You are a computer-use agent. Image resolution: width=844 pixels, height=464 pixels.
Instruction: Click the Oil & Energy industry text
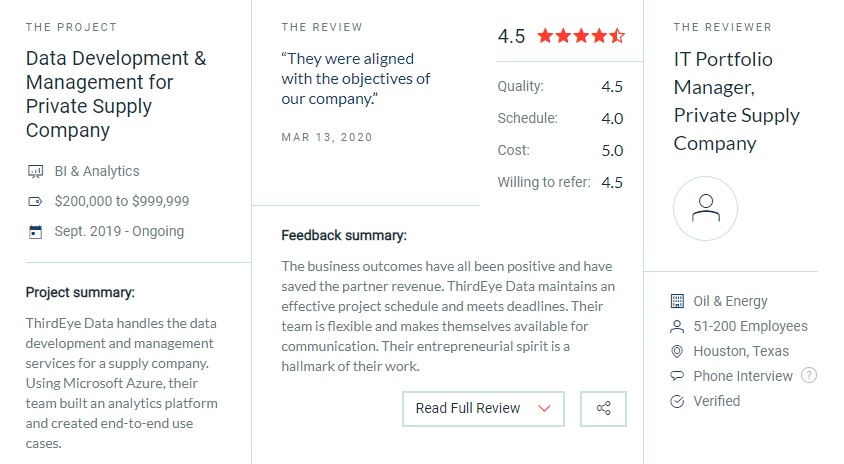pyautogui.click(x=730, y=301)
